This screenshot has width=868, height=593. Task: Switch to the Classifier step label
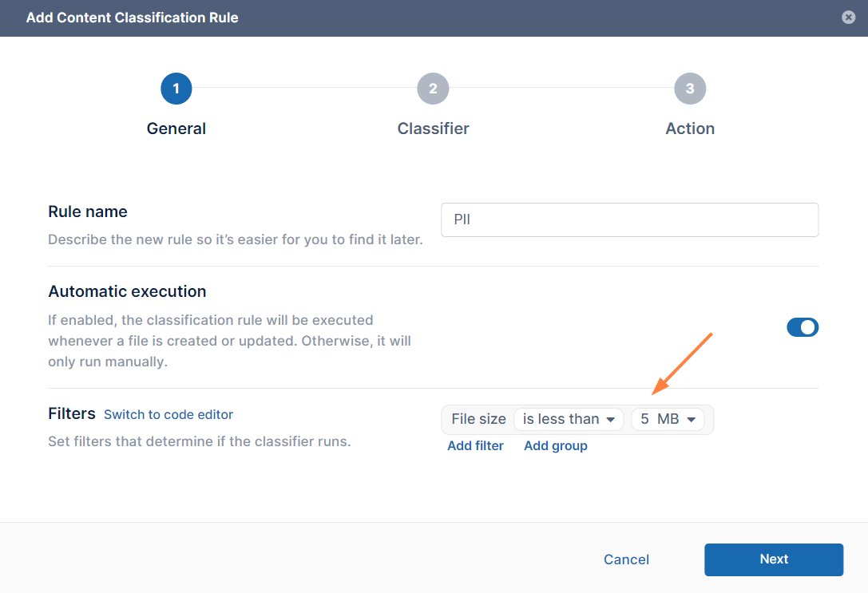point(433,128)
